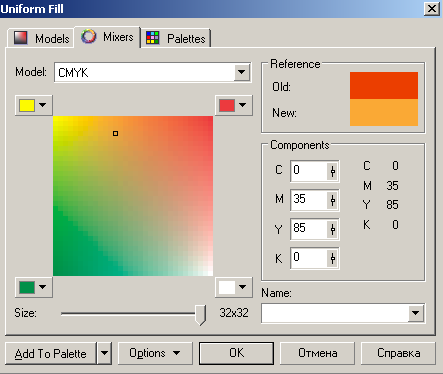Select the Mixers tab

pos(107,37)
